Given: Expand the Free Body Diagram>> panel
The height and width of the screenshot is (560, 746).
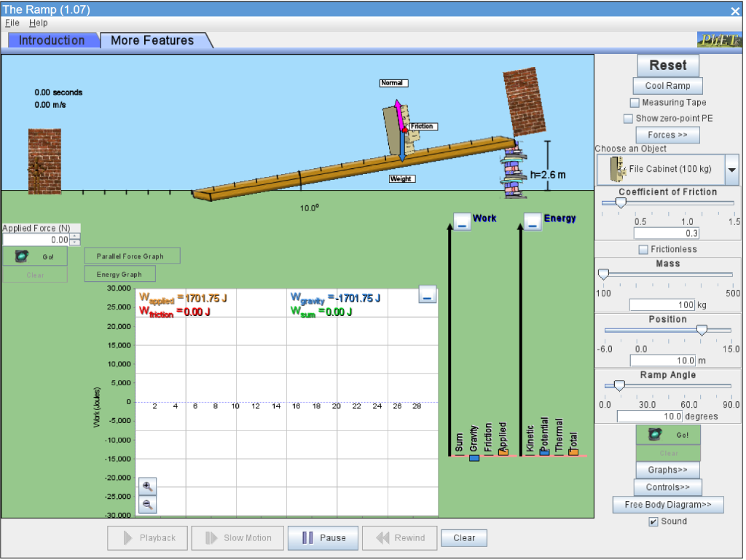Looking at the screenshot, I should [668, 505].
